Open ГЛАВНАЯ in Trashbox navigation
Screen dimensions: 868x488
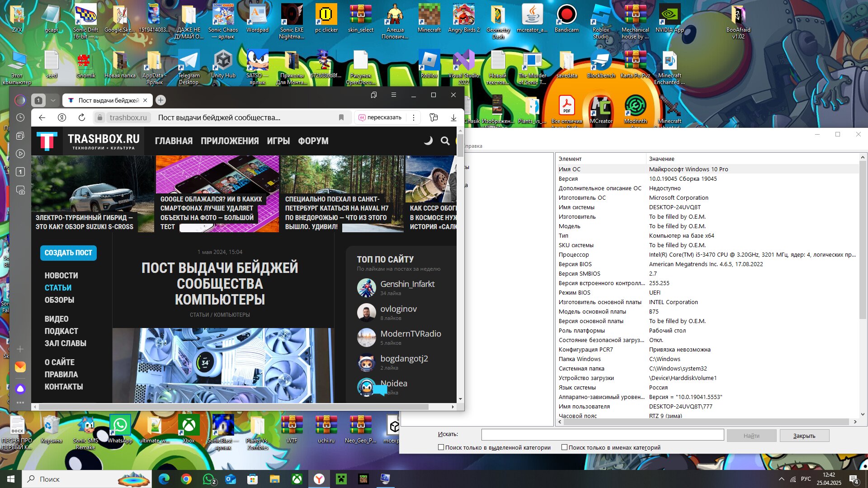pos(174,141)
